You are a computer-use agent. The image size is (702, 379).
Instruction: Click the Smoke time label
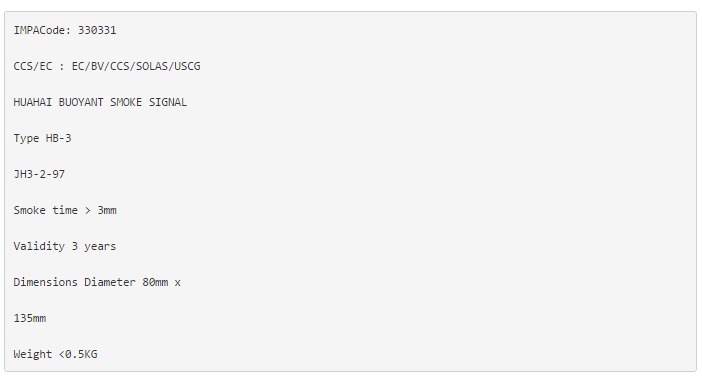click(x=45, y=210)
